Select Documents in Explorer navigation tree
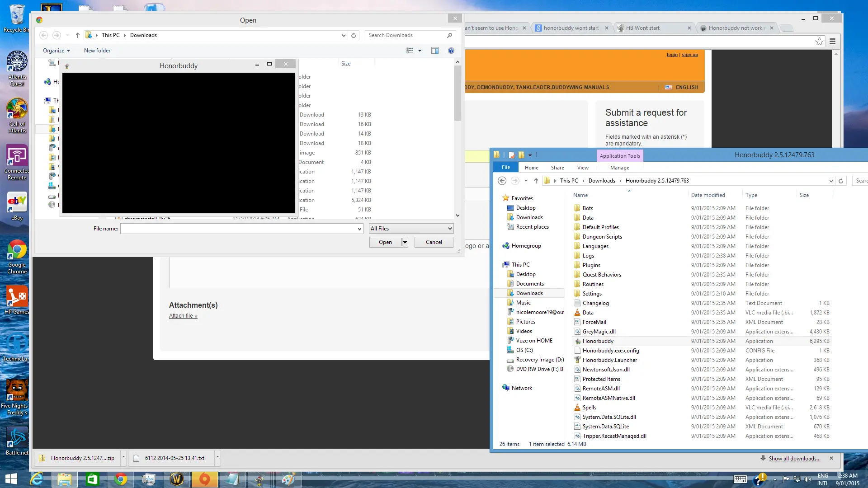Screen dimensions: 868x488 click(530, 284)
